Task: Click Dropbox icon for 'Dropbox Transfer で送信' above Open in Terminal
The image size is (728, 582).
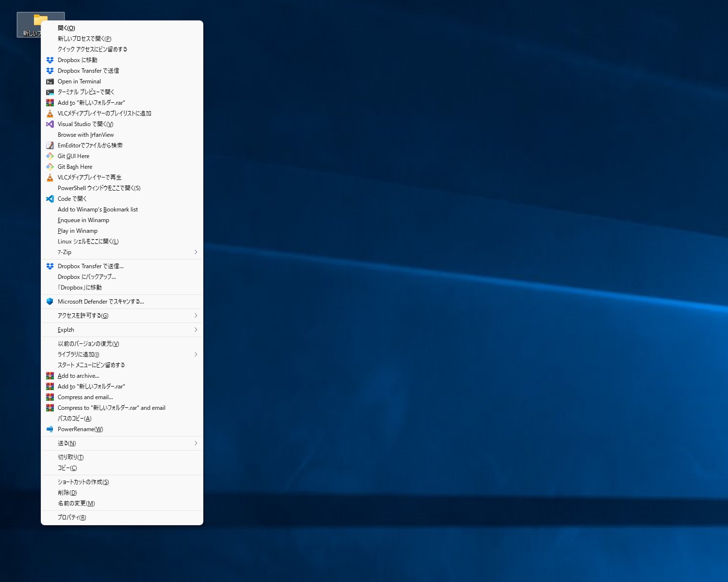Action: (x=50, y=71)
